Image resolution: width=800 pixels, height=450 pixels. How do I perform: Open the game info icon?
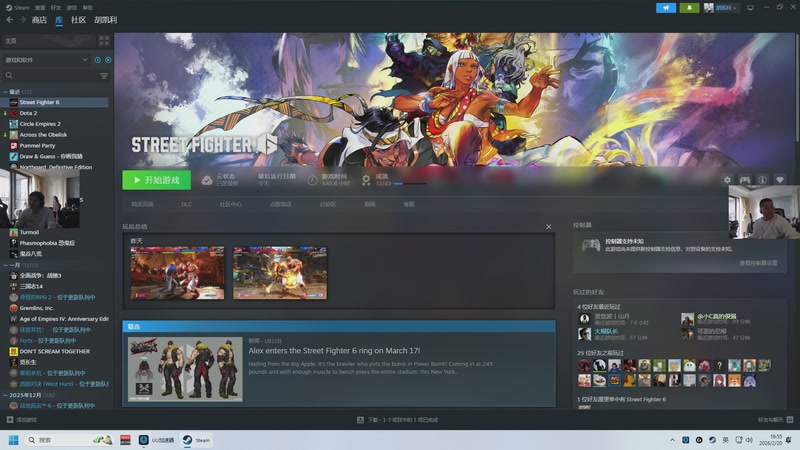tap(762, 180)
